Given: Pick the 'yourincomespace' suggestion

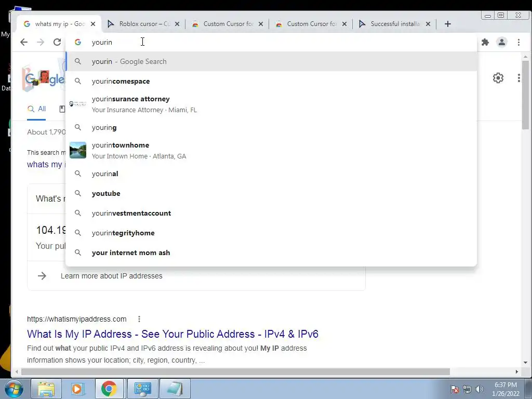Looking at the screenshot, I should coord(271,81).
